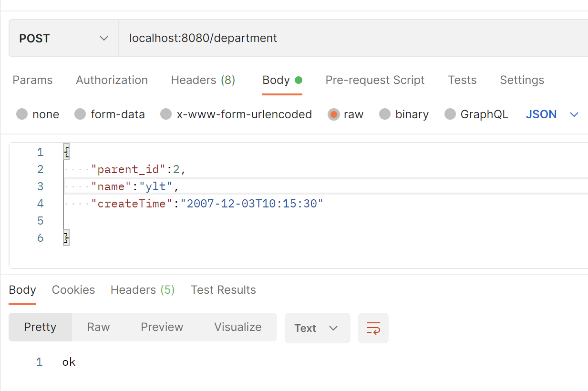
Task: Click the request URL input field
Action: click(353, 39)
